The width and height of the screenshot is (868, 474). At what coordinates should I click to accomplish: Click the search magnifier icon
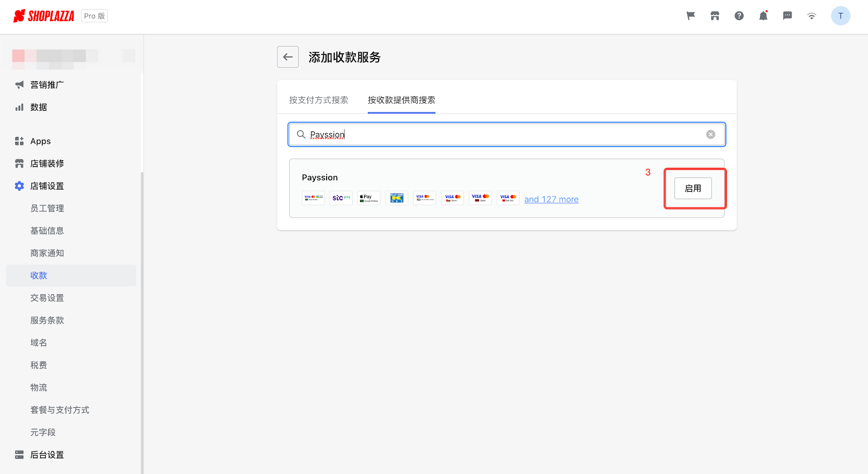[x=301, y=134]
